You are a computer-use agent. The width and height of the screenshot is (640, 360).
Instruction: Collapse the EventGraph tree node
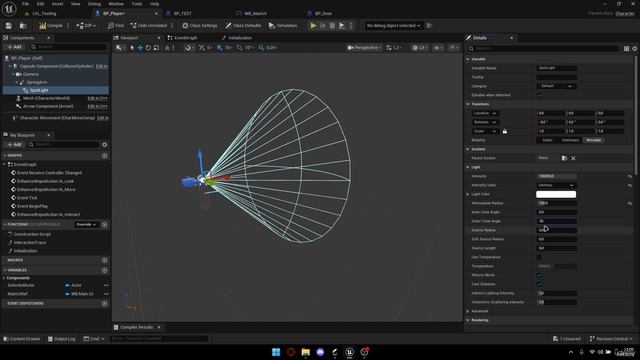click(4, 164)
